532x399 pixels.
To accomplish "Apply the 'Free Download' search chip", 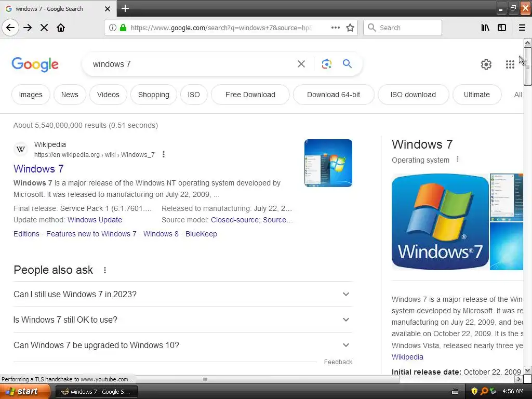I will click(x=250, y=95).
